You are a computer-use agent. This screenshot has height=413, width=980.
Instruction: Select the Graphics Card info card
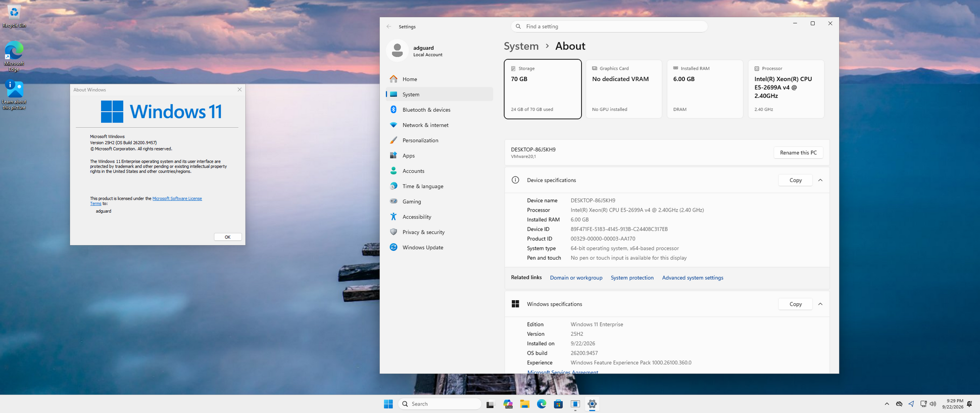click(624, 89)
